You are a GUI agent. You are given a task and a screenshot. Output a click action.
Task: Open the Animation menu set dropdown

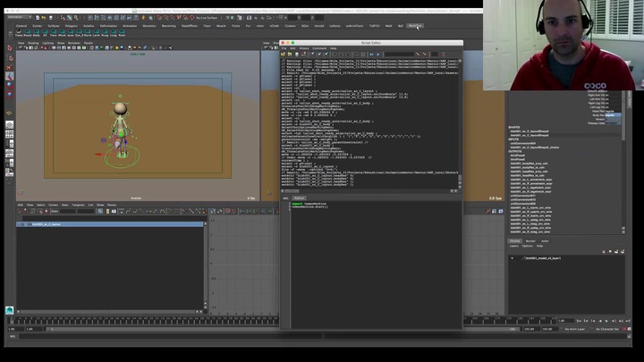(x=18, y=17)
